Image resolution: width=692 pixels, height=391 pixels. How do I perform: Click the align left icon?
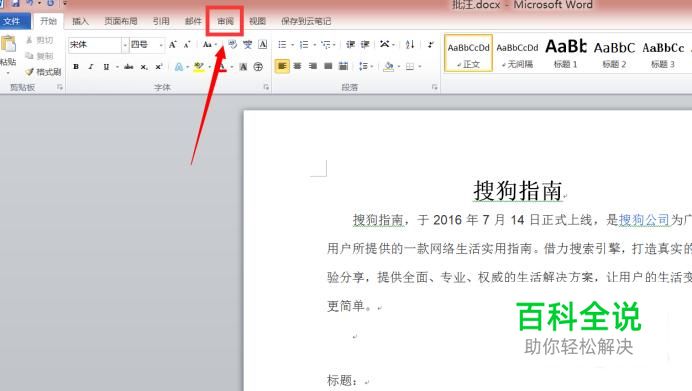pos(282,66)
